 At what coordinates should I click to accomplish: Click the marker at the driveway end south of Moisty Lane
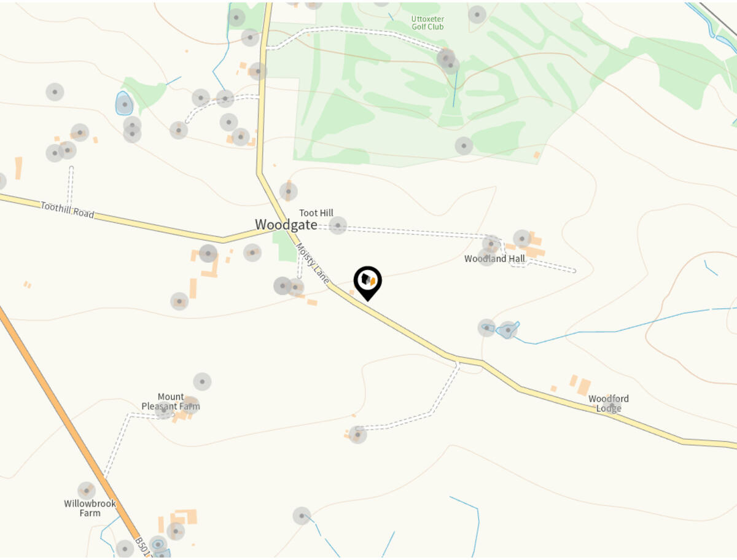click(x=358, y=435)
